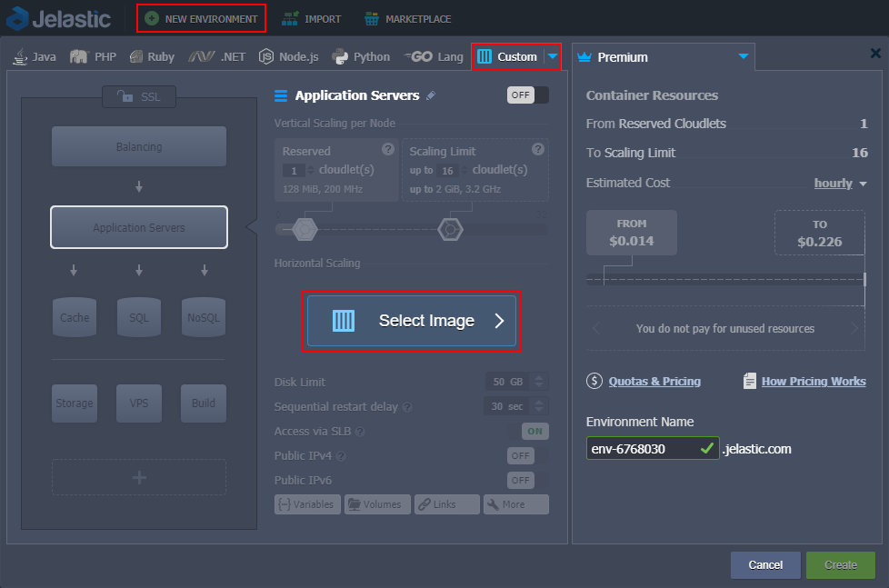Click the FROM $0.014 cost box

tap(632, 233)
